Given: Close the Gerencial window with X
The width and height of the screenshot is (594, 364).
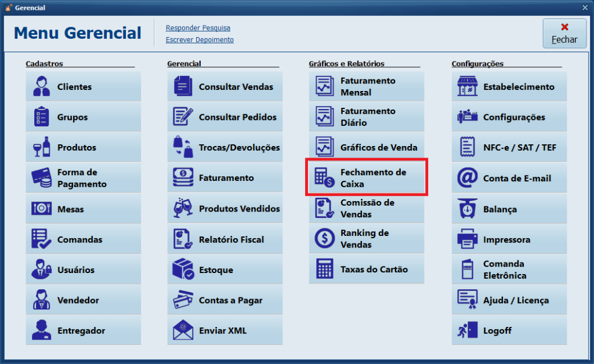Looking at the screenshot, I should tap(585, 8).
